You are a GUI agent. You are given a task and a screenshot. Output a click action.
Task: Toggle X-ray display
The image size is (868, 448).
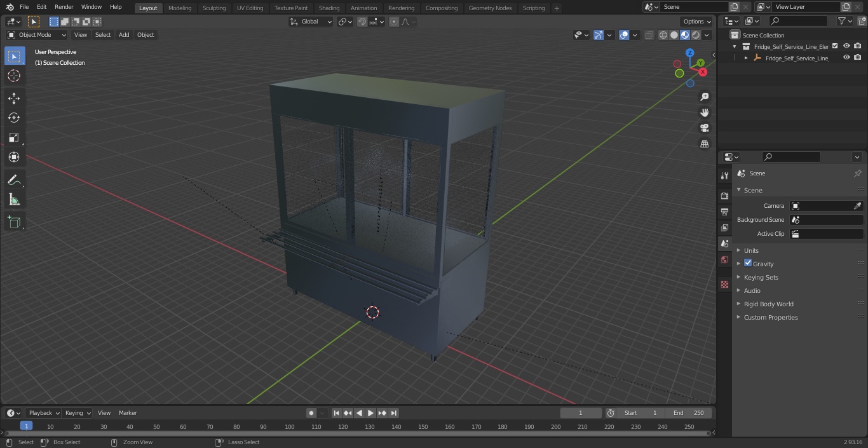coord(649,35)
